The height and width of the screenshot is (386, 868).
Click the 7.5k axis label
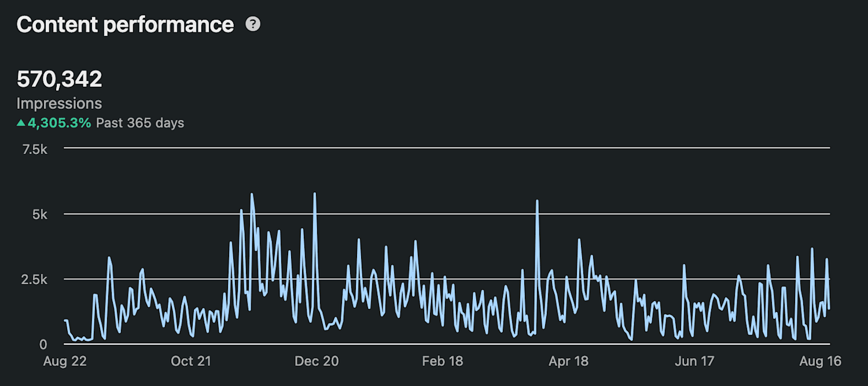[35, 149]
